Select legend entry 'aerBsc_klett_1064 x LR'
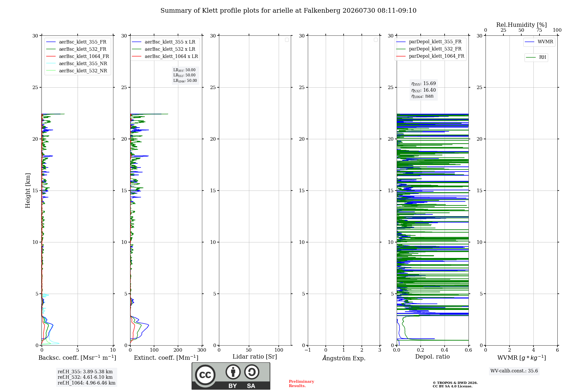Screen dimensions: 577x392 click(x=165, y=56)
